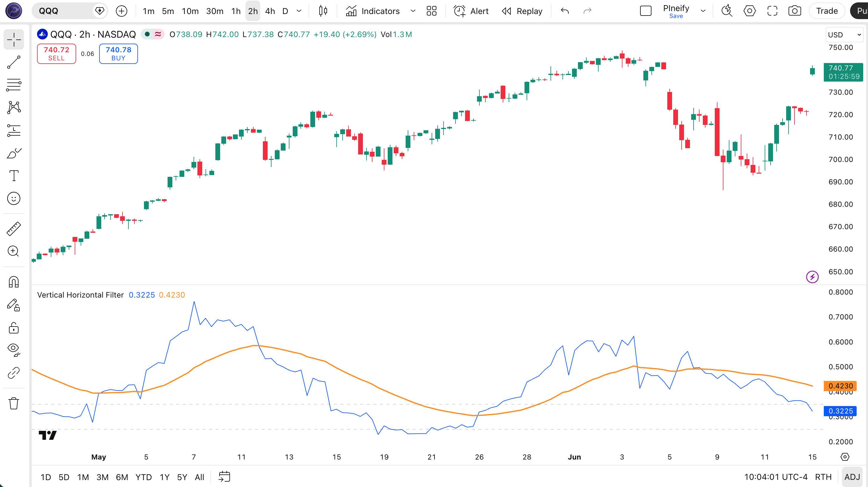
Task: Open the candlestick chart type selector
Action: [x=323, y=11]
